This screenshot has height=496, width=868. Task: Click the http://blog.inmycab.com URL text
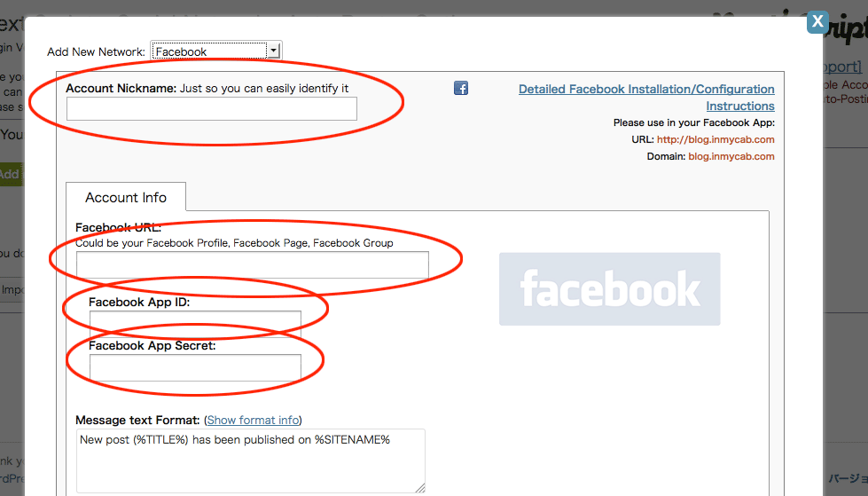click(x=716, y=139)
